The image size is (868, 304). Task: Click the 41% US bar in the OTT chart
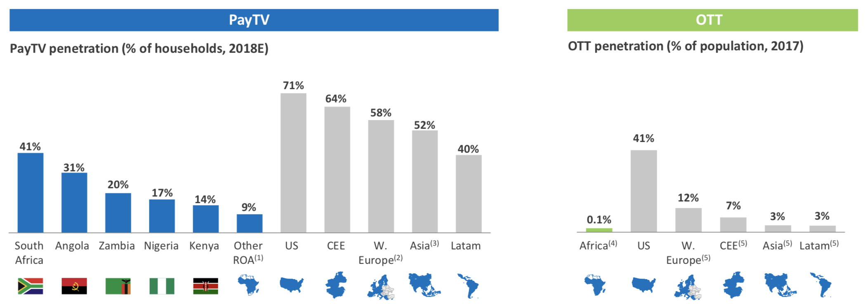(644, 191)
